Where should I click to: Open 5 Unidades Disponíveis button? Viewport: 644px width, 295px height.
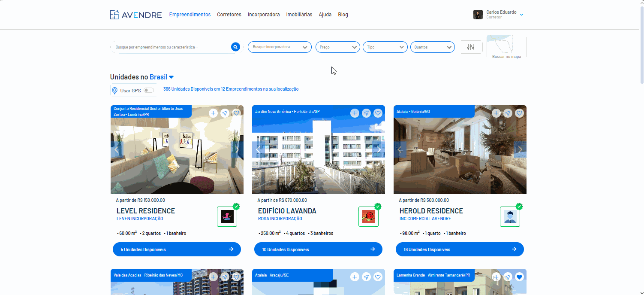pos(177,249)
